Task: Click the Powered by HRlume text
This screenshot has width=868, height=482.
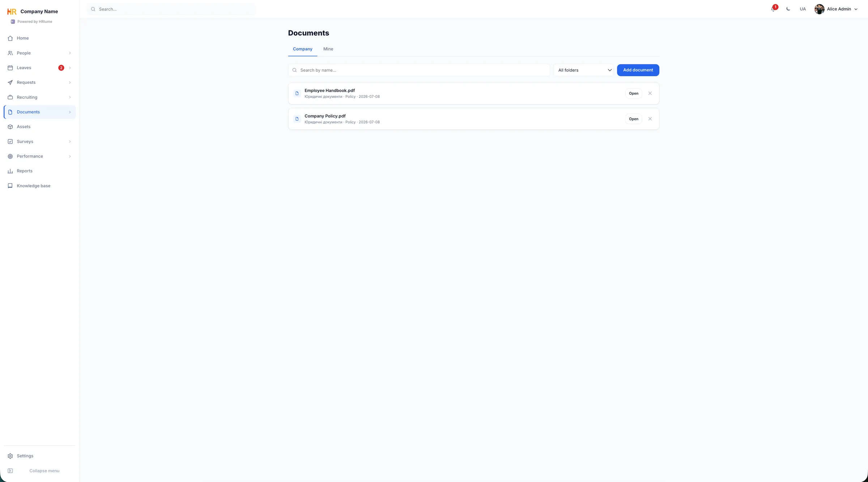Action: tap(35, 22)
